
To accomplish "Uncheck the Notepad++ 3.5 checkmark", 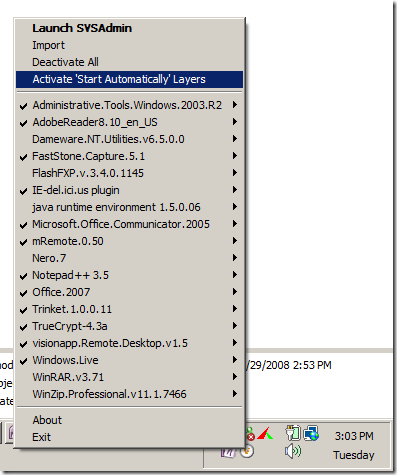I will point(23,276).
